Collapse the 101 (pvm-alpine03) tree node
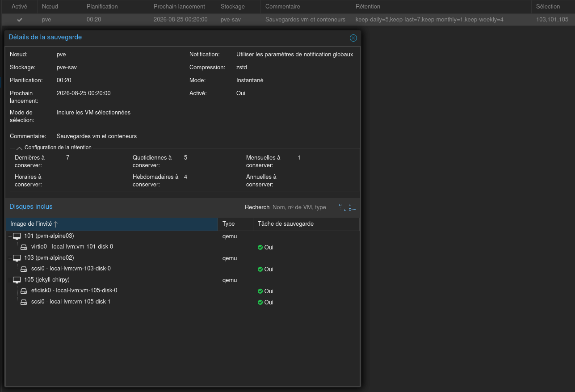Image resolution: width=575 pixels, height=392 pixels. click(10, 236)
